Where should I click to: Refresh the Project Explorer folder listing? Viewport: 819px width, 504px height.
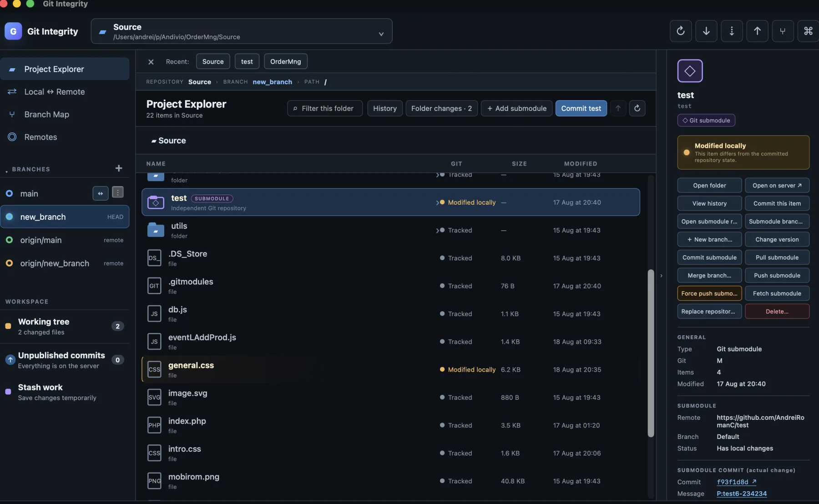(x=637, y=108)
